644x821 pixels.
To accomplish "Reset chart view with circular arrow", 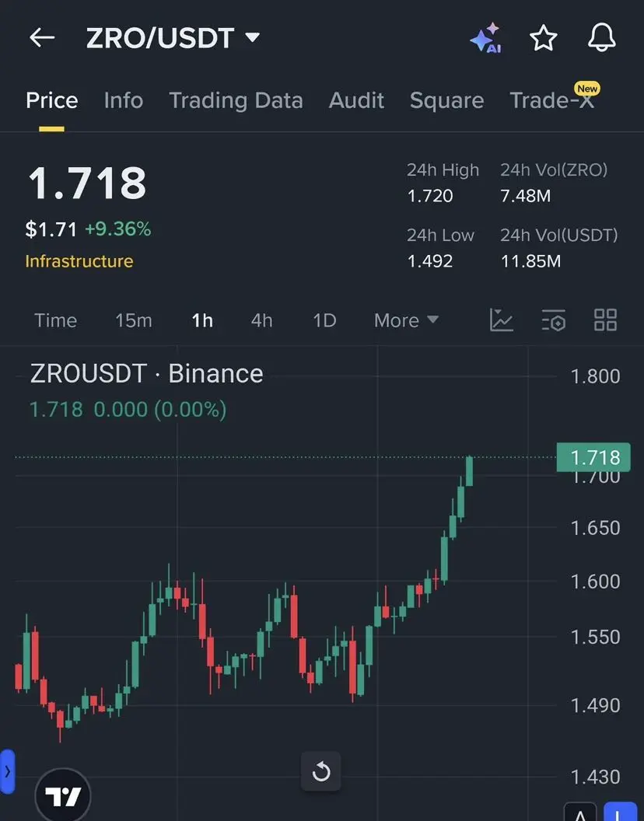I will (320, 771).
